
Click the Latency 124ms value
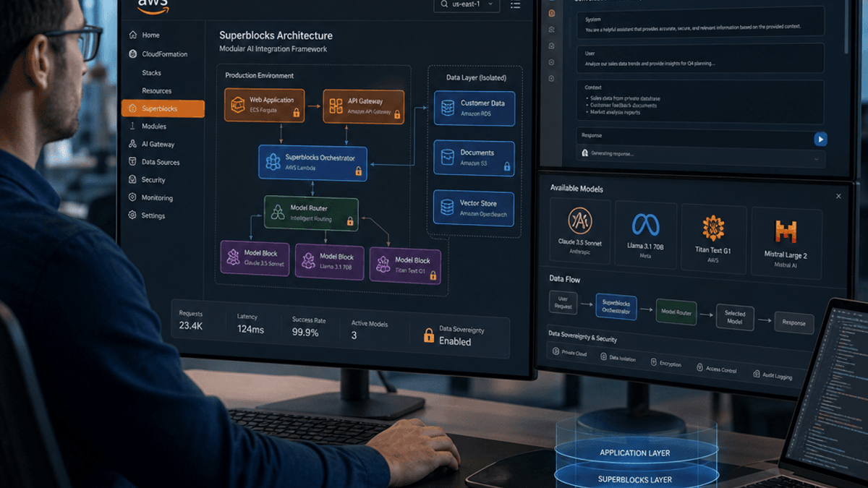(250, 329)
